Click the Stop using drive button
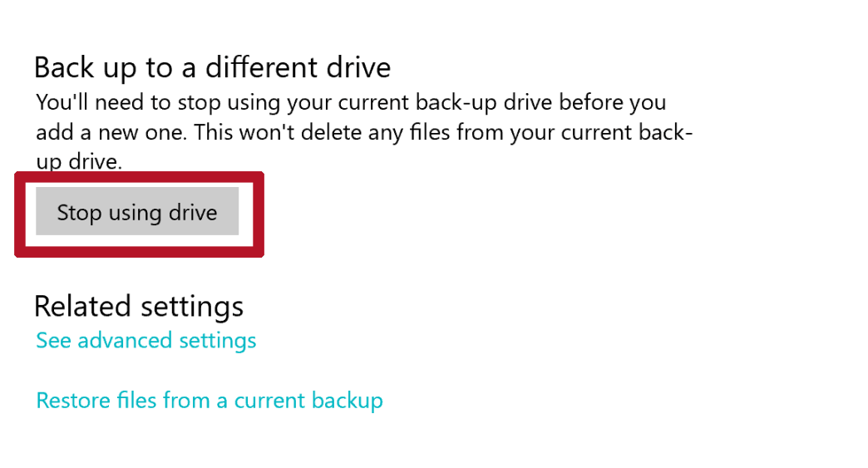Image resolution: width=868 pixels, height=468 pixels. 137,213
